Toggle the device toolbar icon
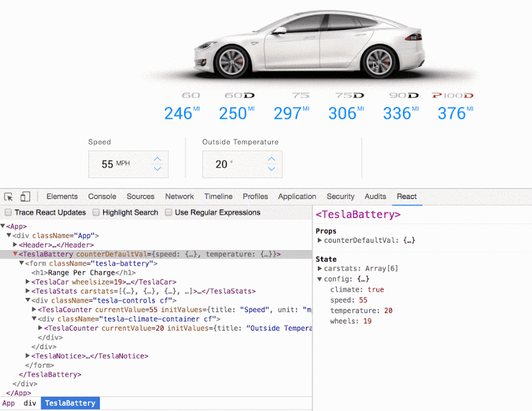The width and height of the screenshot is (532, 411). (25, 197)
